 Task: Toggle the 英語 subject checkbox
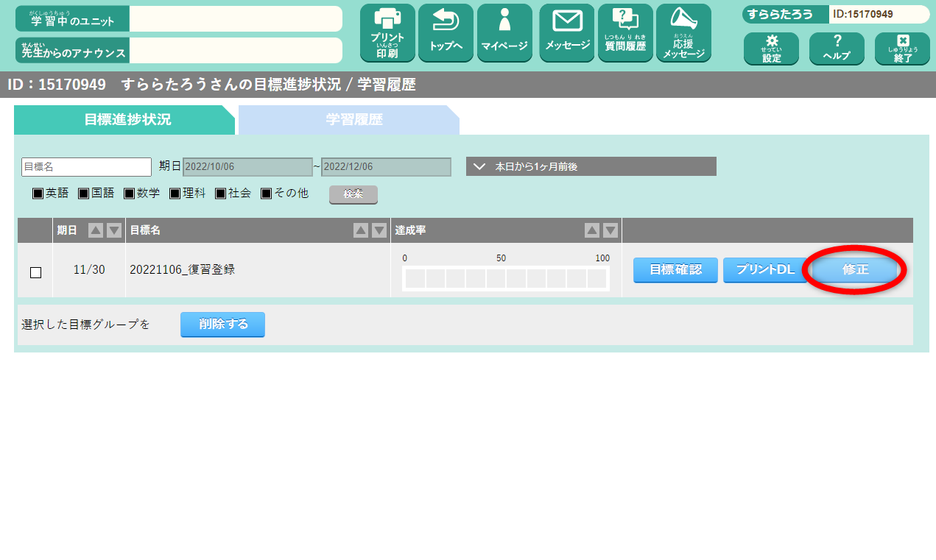(38, 194)
